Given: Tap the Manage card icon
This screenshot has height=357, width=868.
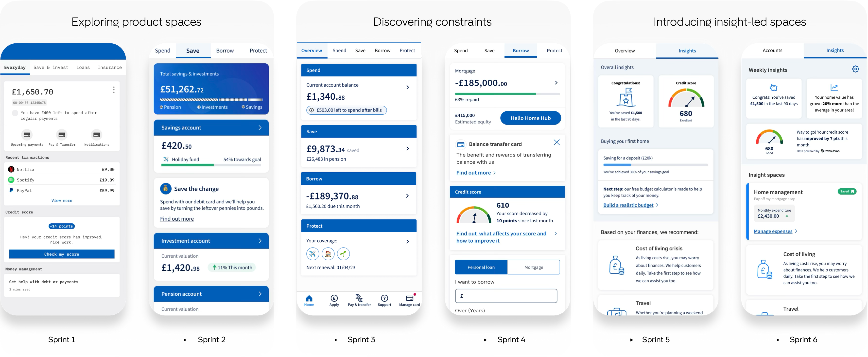Looking at the screenshot, I should coord(409,298).
